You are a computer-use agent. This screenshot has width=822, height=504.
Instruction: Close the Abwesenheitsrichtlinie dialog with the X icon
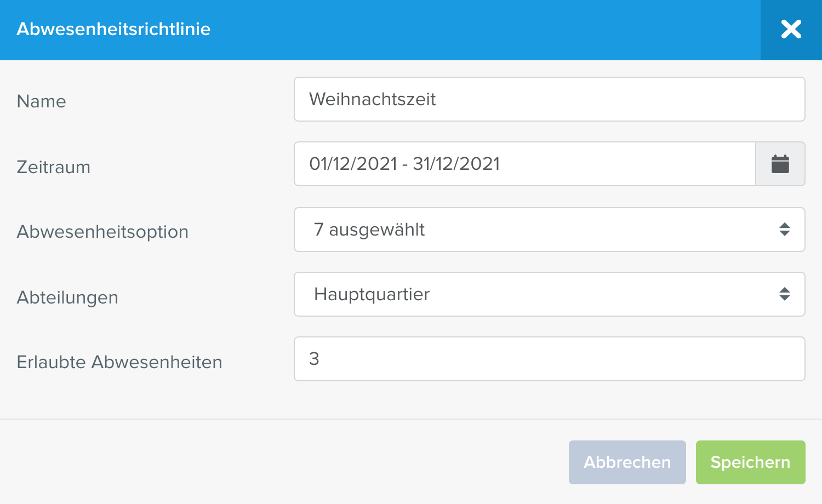click(791, 30)
